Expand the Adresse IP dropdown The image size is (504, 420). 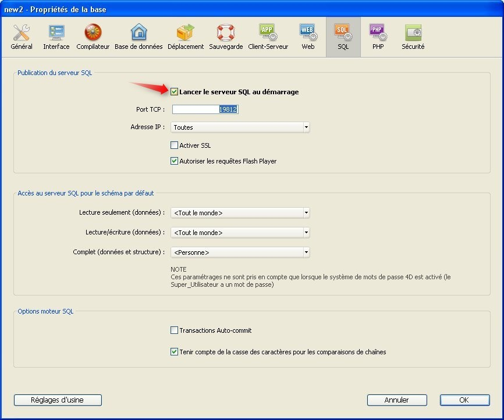coord(240,127)
